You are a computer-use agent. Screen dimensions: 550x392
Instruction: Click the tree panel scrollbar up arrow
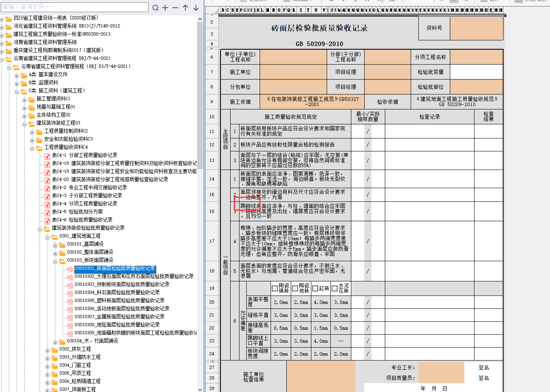pos(200,19)
